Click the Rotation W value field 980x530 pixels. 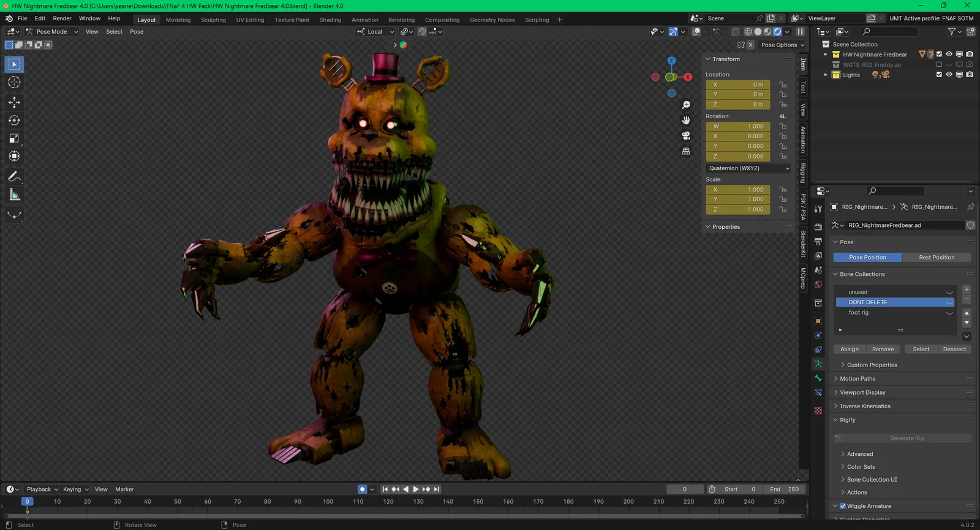coord(738,127)
